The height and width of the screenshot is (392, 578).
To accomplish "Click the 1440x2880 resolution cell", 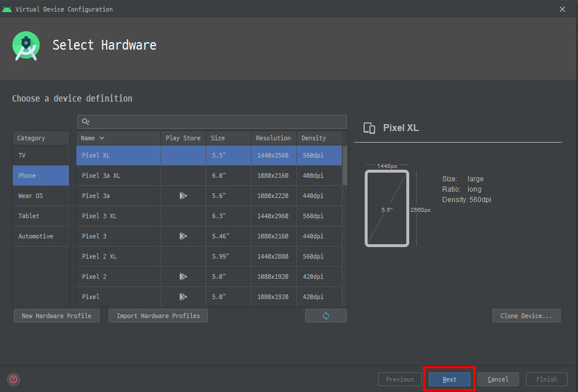I will (273, 256).
